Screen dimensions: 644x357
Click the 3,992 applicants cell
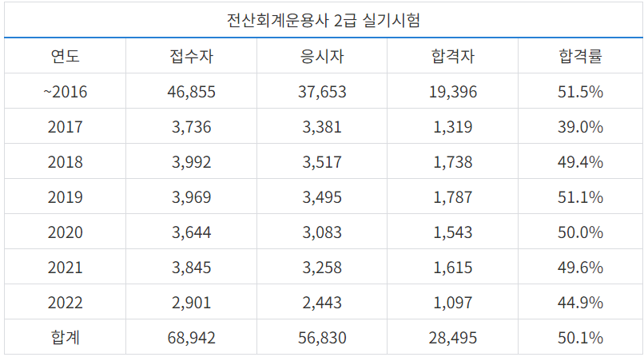tap(192, 161)
